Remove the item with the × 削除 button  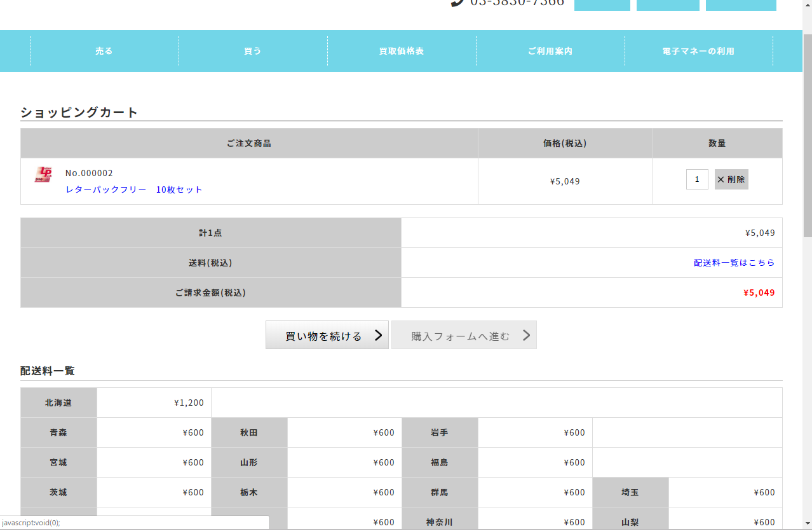pyautogui.click(x=731, y=179)
